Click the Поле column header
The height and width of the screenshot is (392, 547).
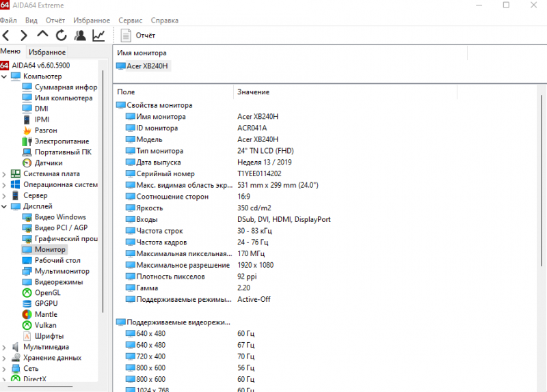click(174, 92)
